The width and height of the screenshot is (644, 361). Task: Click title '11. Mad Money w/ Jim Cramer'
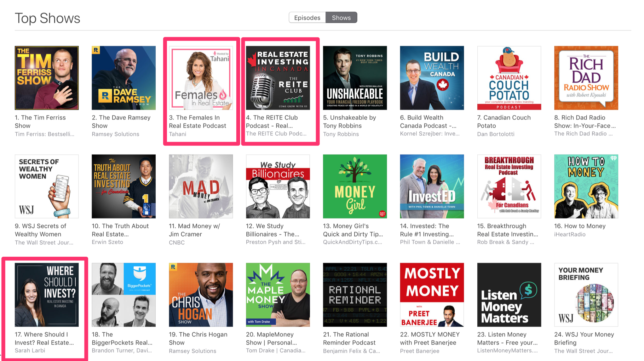pyautogui.click(x=194, y=230)
